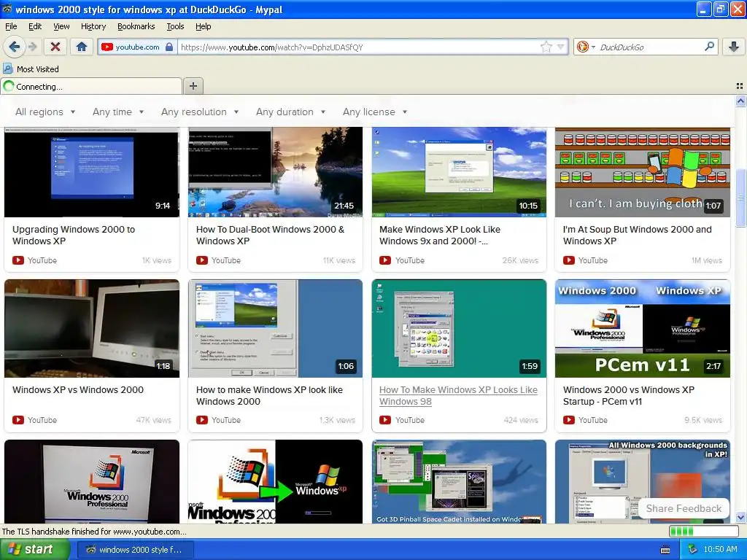Open the 3D Pinball Space Cadet thumbnail

459,481
